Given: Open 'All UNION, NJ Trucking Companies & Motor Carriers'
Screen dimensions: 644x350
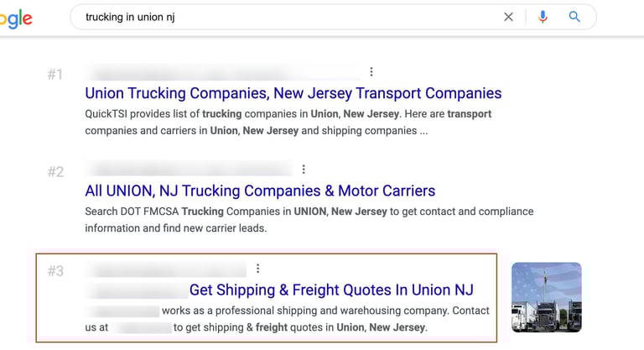Looking at the screenshot, I should [260, 191].
